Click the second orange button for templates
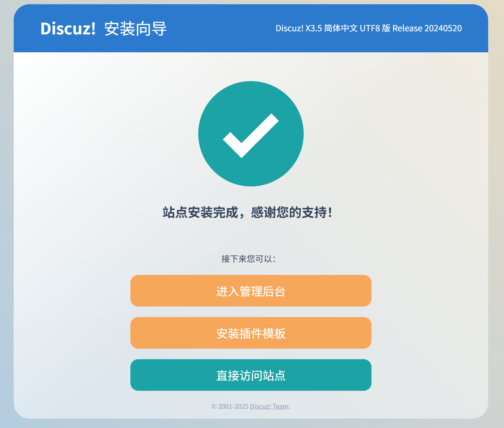Screen dimensions: 504x428 point(251,333)
